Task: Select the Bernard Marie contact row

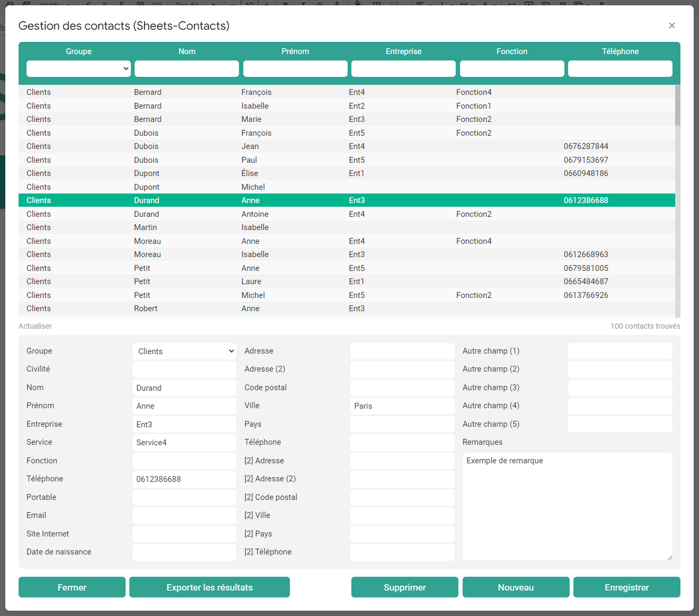Action: (x=347, y=119)
